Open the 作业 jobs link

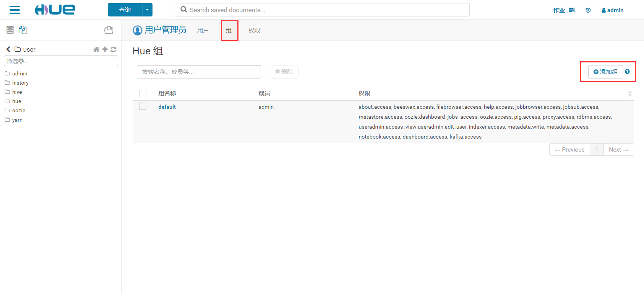(x=559, y=10)
